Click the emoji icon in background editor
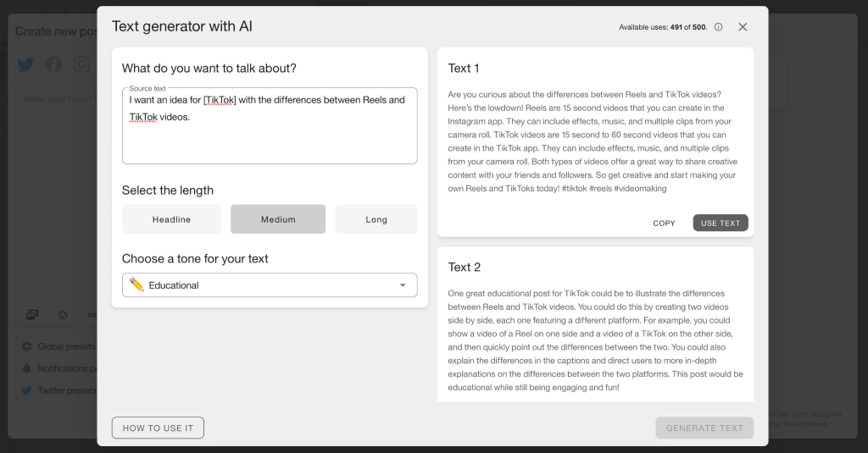This screenshot has width=868, height=453. coord(63,315)
